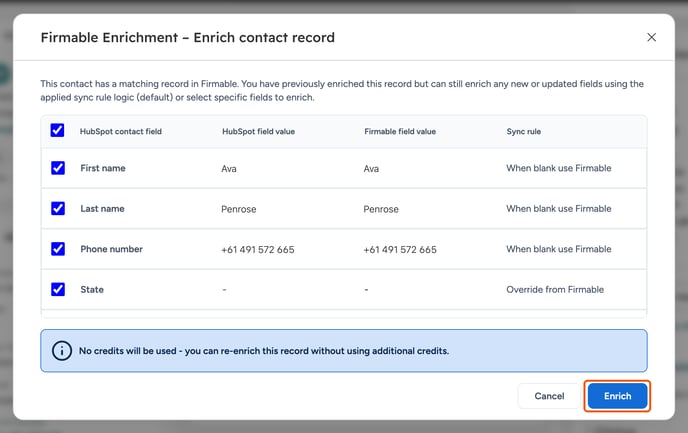Click the Enrich button

617,396
